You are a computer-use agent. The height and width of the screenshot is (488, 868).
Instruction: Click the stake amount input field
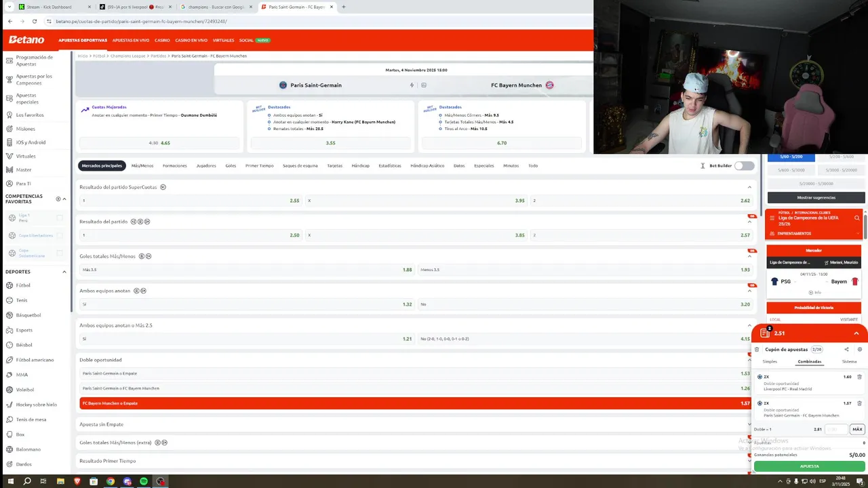click(x=835, y=429)
